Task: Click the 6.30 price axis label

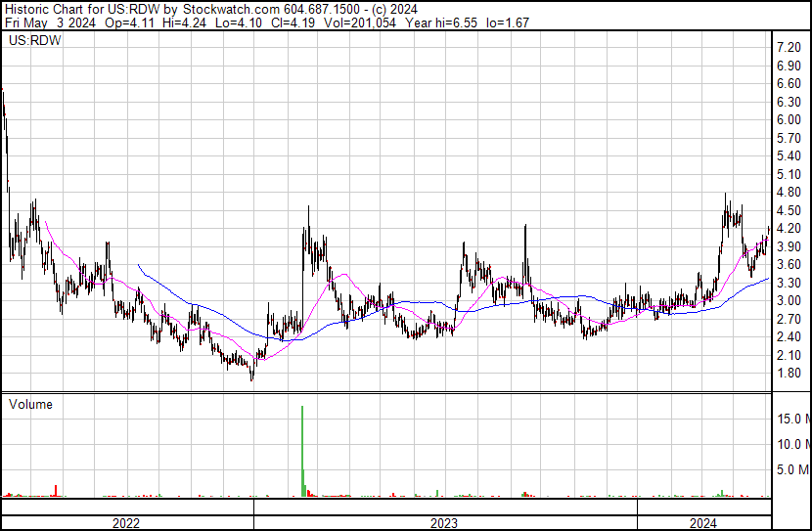Action: [789, 102]
